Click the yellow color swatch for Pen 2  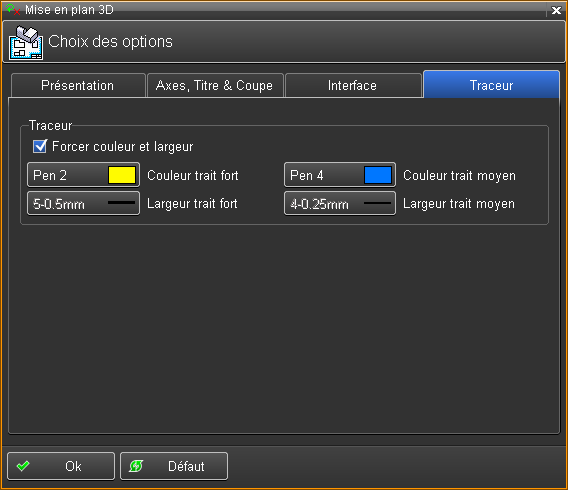[122, 175]
